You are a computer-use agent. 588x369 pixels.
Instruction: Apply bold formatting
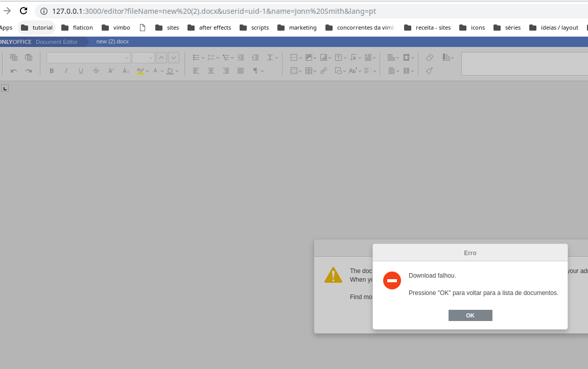51,70
